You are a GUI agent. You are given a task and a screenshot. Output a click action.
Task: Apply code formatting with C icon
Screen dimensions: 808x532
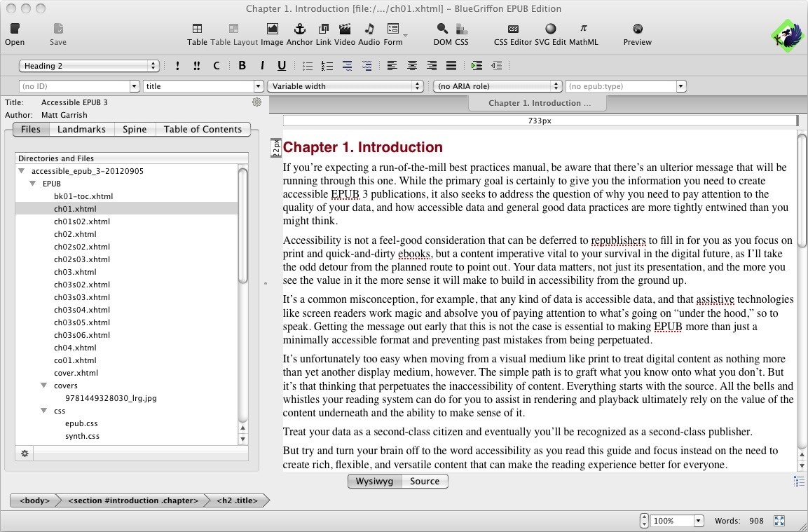(x=217, y=65)
